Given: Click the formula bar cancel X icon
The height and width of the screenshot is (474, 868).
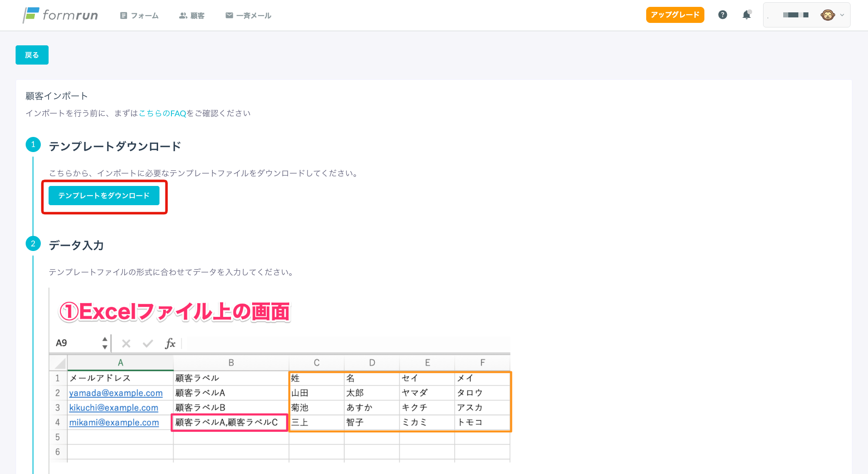Looking at the screenshot, I should coord(126,343).
